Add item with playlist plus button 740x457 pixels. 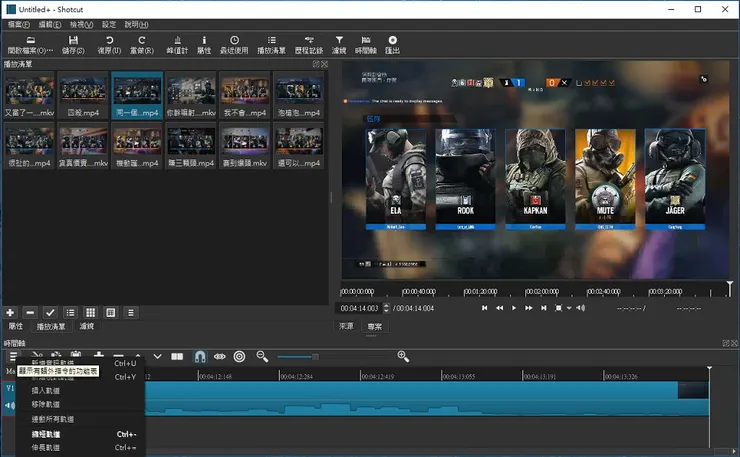tap(11, 313)
